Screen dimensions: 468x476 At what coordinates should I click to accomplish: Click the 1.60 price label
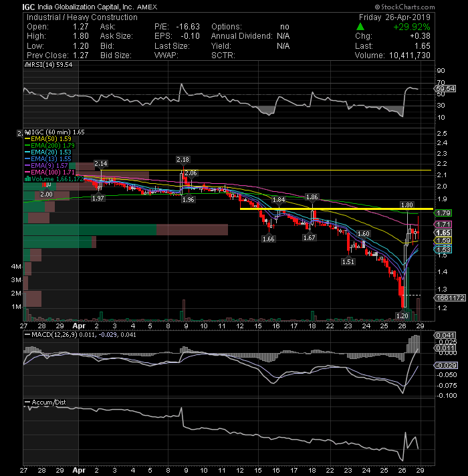click(363, 234)
